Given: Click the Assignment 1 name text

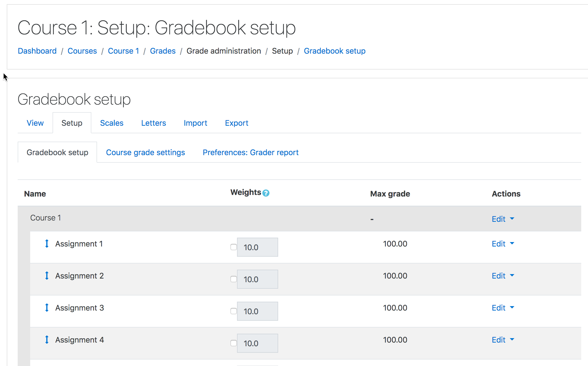Looking at the screenshot, I should tap(79, 244).
